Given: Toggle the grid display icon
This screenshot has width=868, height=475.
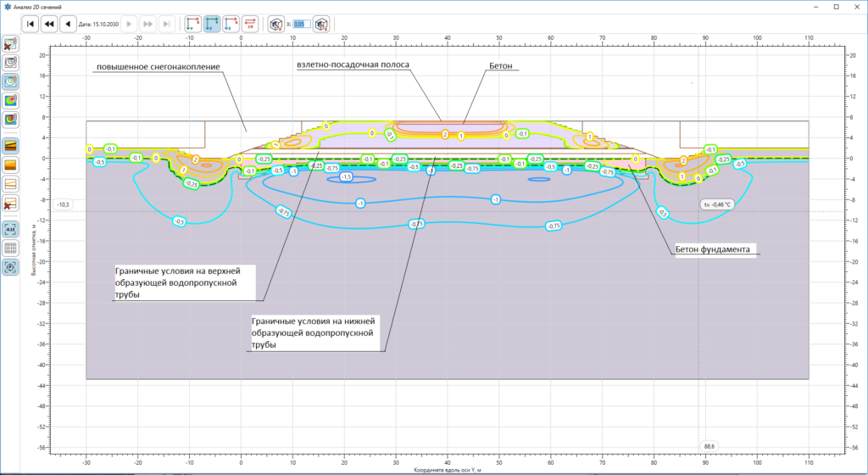Looking at the screenshot, I should [x=10, y=248].
